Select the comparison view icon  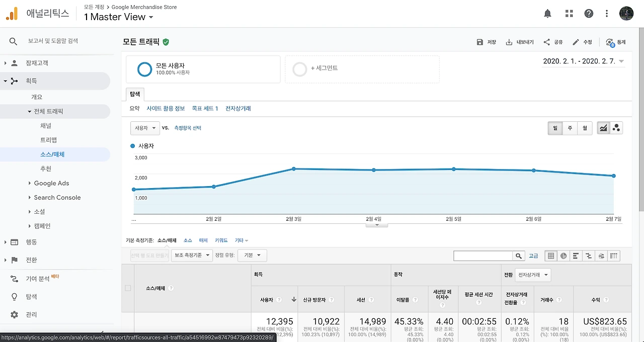click(589, 256)
